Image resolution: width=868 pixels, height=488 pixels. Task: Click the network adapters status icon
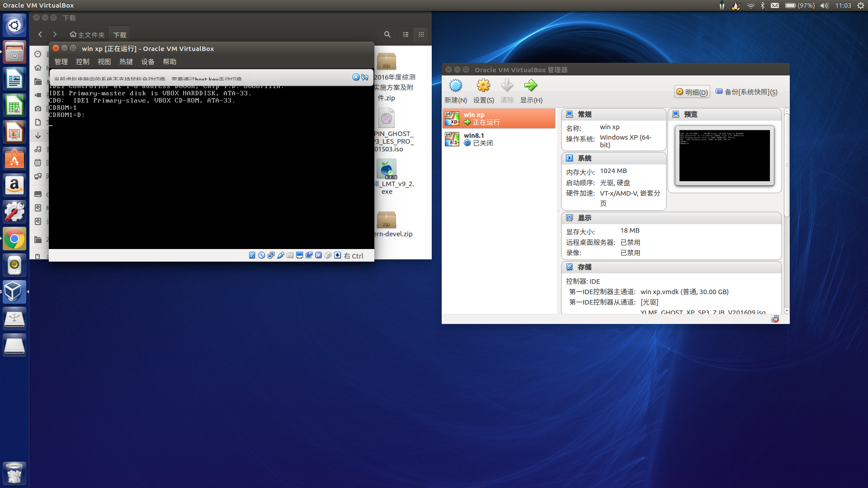point(271,255)
